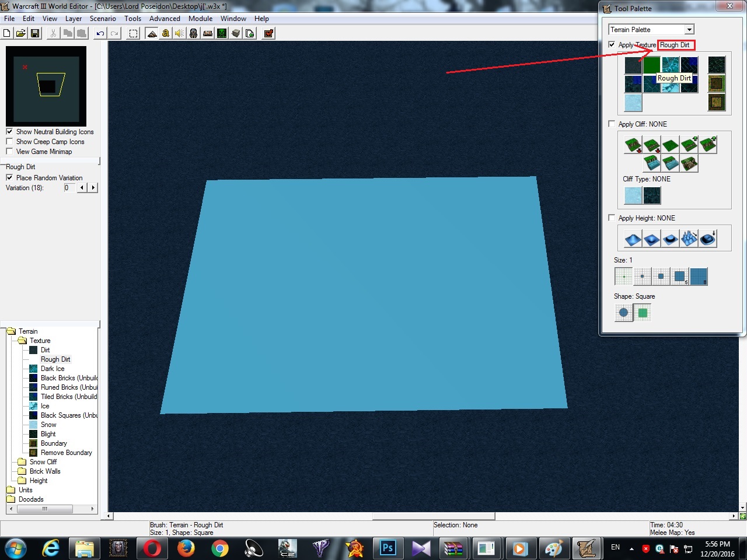The height and width of the screenshot is (560, 747).
Task: Pick the solid green Rough Dirt tile
Action: pyautogui.click(x=652, y=65)
